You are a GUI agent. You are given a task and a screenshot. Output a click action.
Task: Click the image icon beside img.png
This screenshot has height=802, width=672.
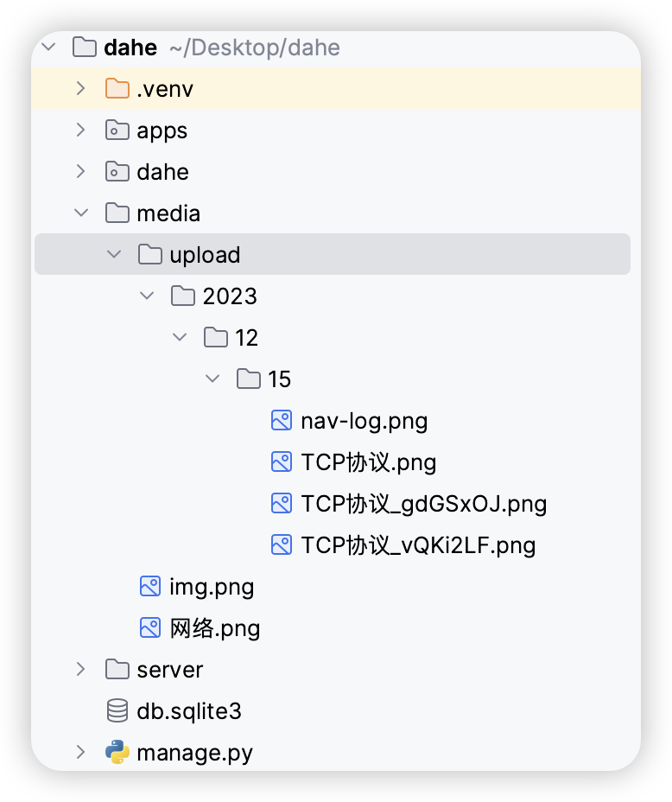click(149, 586)
